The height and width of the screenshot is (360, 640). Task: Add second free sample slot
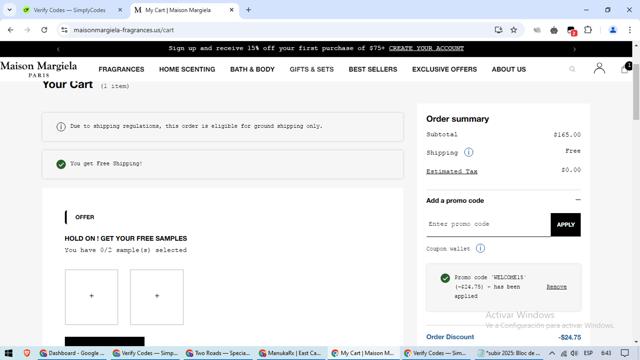(x=157, y=297)
